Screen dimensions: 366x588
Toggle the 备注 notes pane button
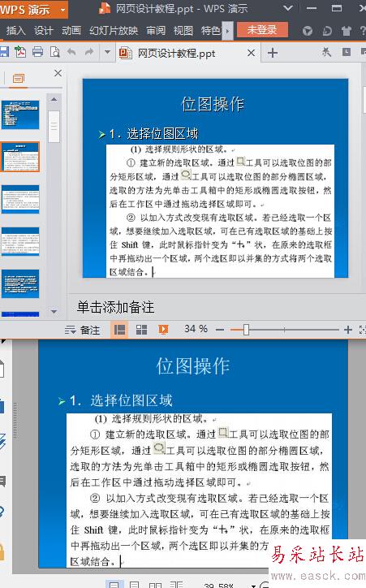pos(83,330)
